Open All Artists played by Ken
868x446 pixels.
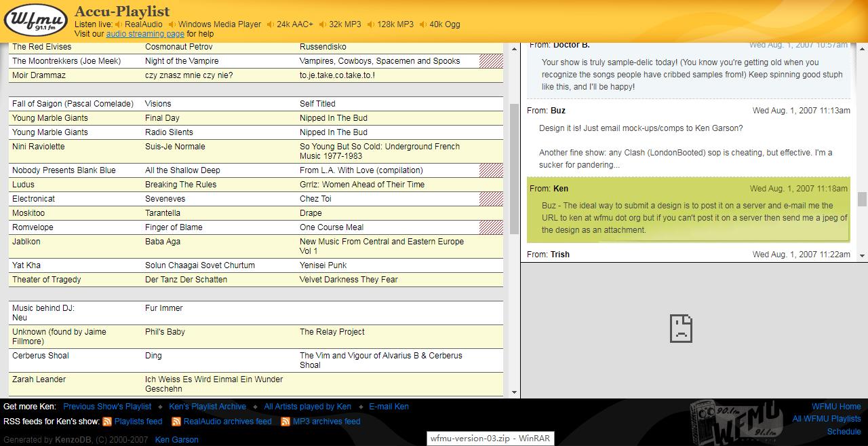(x=308, y=407)
